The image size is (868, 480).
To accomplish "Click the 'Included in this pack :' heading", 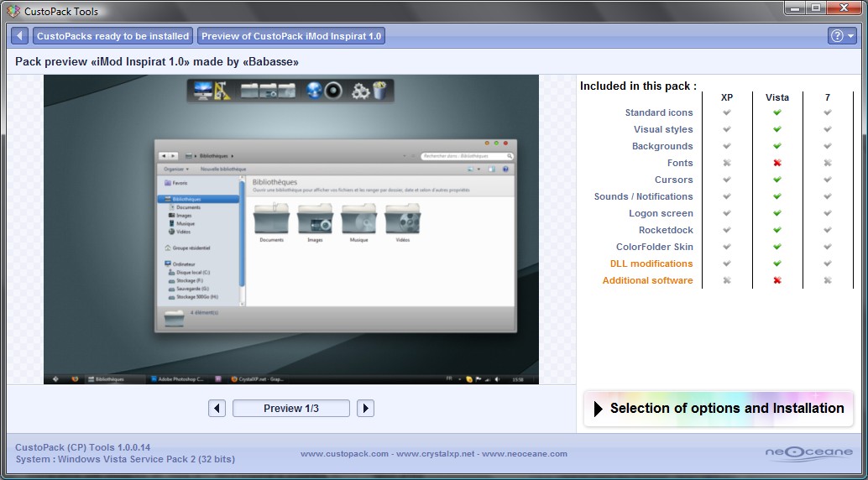I will click(638, 86).
